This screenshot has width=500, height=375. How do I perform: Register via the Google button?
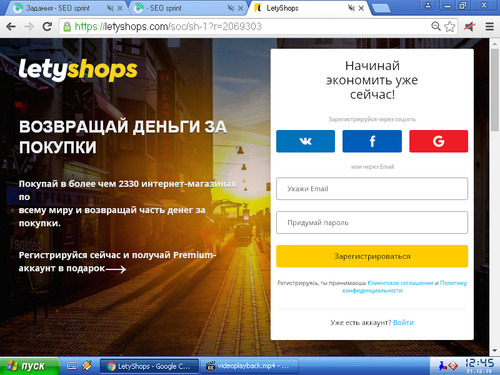439,141
